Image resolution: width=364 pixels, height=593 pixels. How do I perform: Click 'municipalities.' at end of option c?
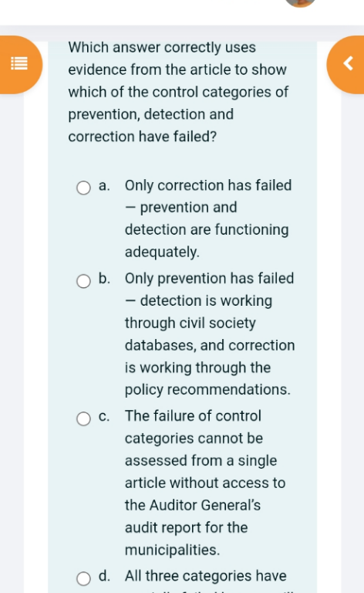pyautogui.click(x=172, y=550)
